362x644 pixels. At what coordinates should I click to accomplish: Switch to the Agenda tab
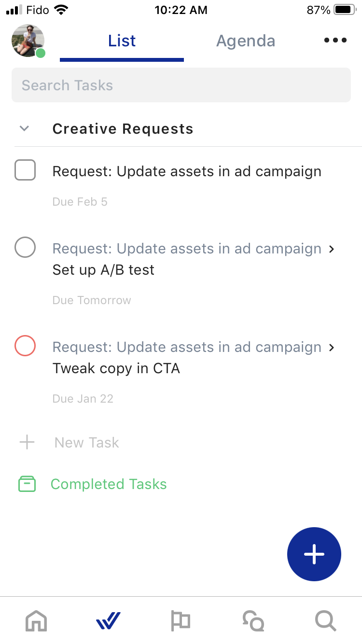pyautogui.click(x=246, y=41)
